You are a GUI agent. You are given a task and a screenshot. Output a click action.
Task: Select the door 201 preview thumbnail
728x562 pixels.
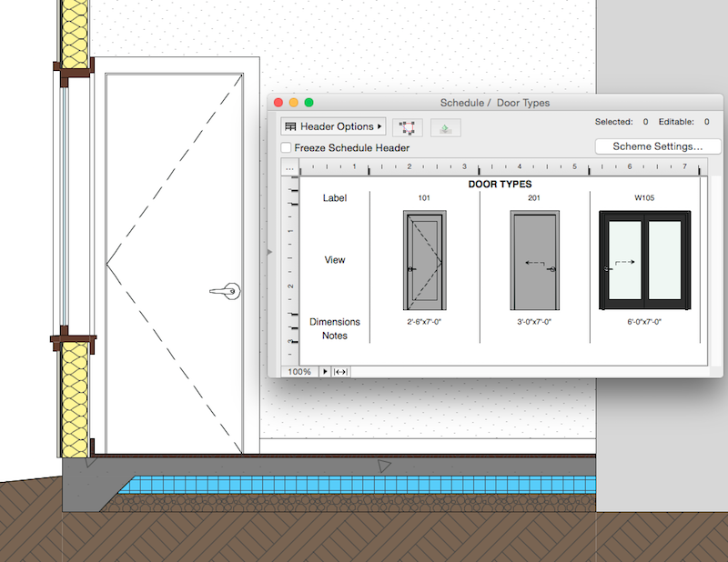point(534,261)
